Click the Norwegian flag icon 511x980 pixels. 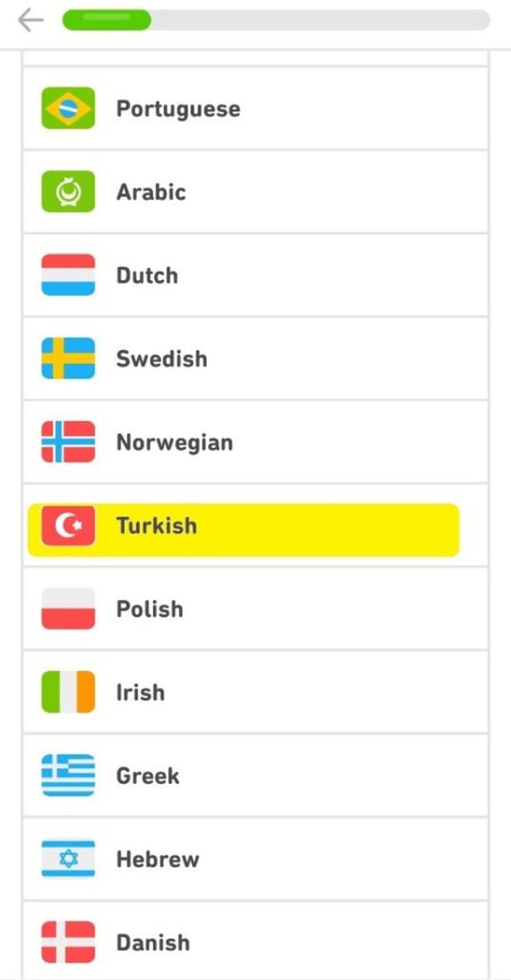pyautogui.click(x=68, y=442)
